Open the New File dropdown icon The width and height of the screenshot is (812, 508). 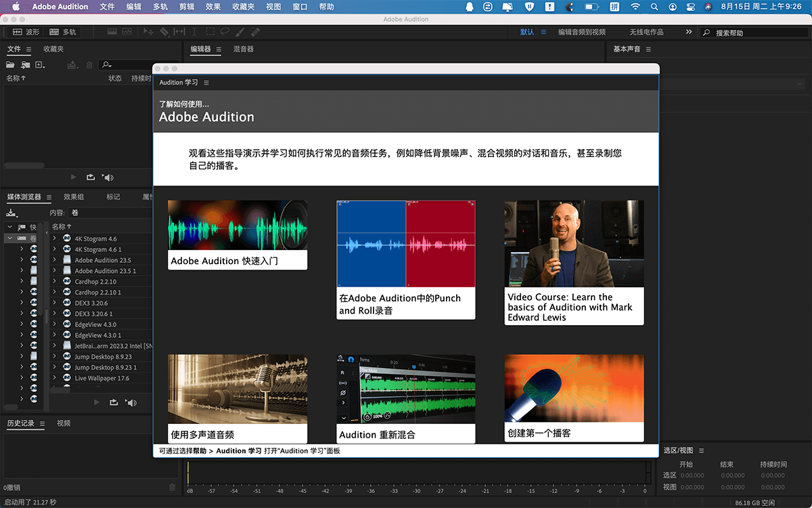click(x=40, y=65)
